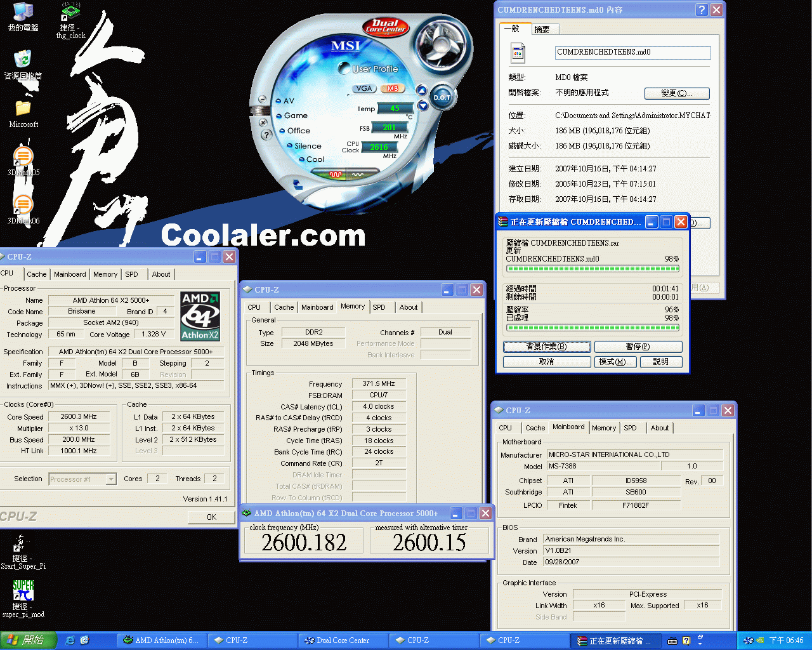
Task: Click Frequency value 371.5 MHz in Memory tab
Action: [x=378, y=383]
